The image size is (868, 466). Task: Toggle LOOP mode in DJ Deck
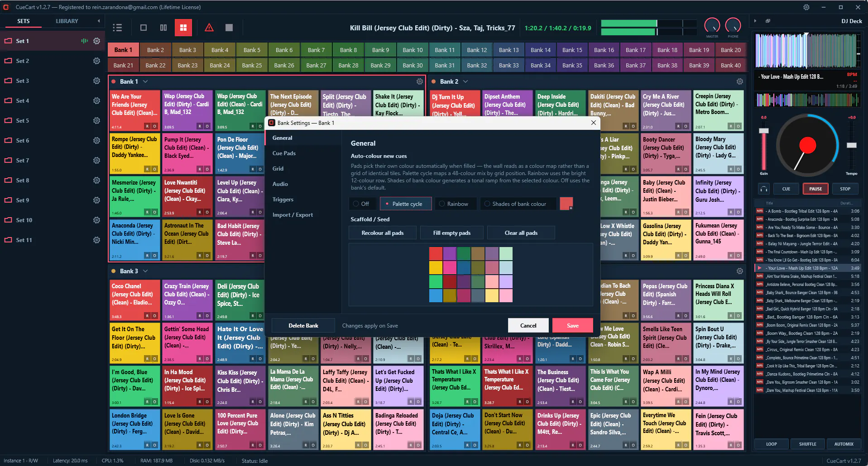pyautogui.click(x=772, y=444)
